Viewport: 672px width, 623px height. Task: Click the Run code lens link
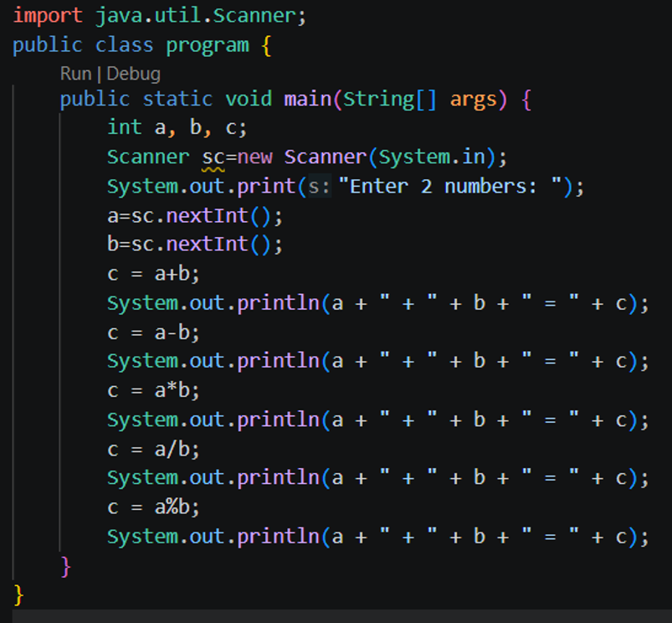[76, 74]
